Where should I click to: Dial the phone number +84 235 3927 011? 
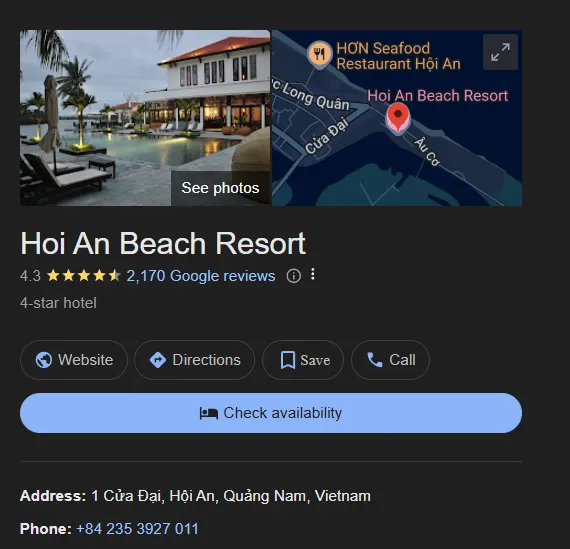coord(137,529)
